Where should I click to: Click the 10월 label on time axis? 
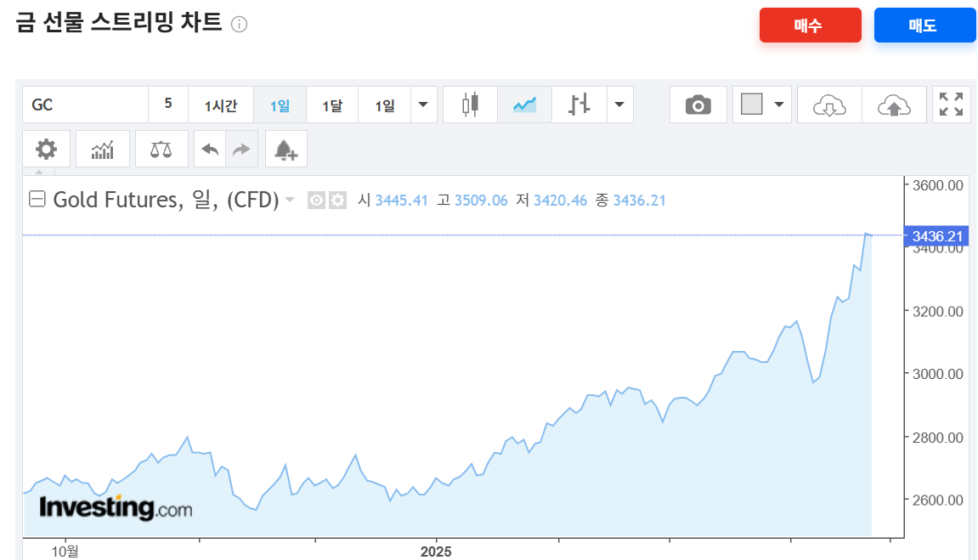65,552
